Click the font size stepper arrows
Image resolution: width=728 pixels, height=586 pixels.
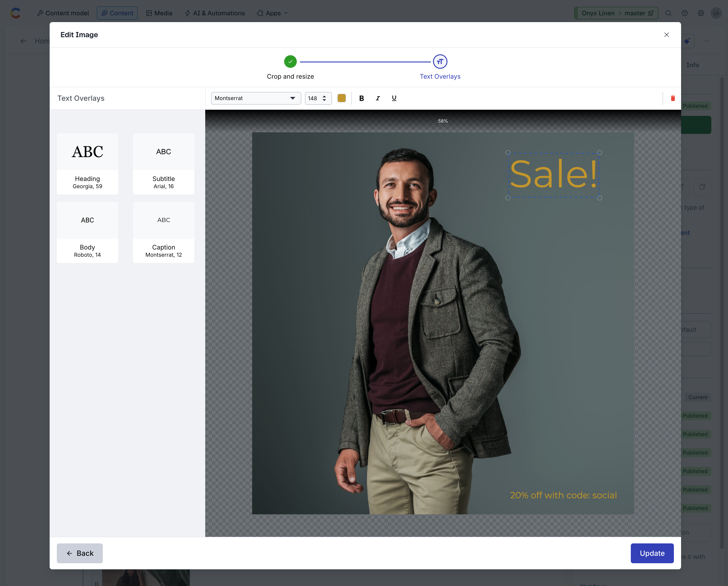(x=324, y=98)
